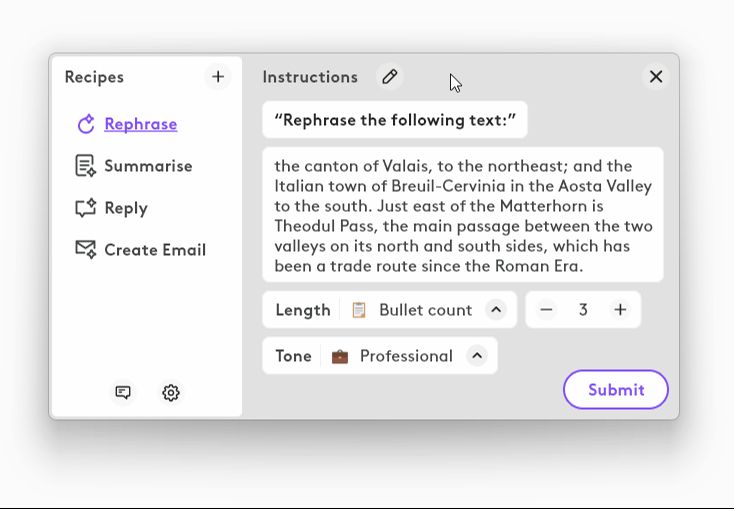Image resolution: width=734 pixels, height=509 pixels.
Task: Click the Rephrase link text
Action: 141,124
